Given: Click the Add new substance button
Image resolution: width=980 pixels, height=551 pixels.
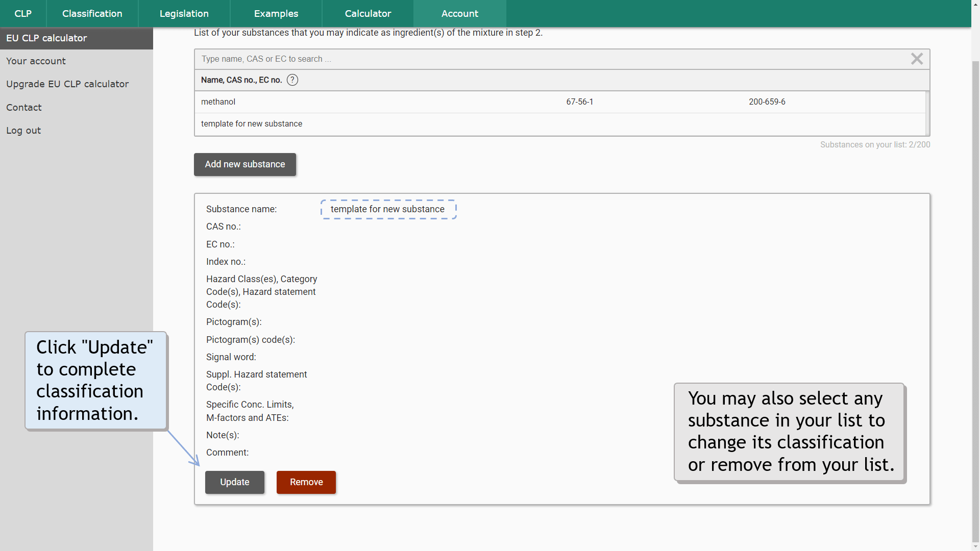Looking at the screenshot, I should [x=245, y=164].
